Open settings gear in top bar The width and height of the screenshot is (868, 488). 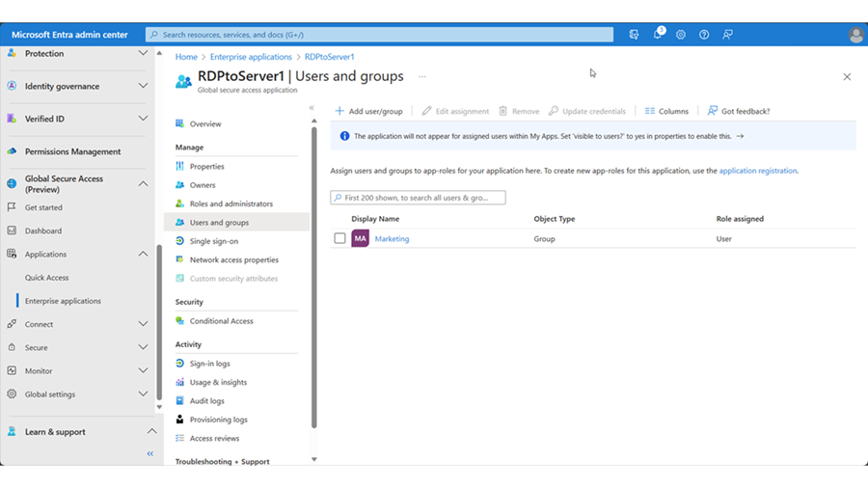point(681,35)
